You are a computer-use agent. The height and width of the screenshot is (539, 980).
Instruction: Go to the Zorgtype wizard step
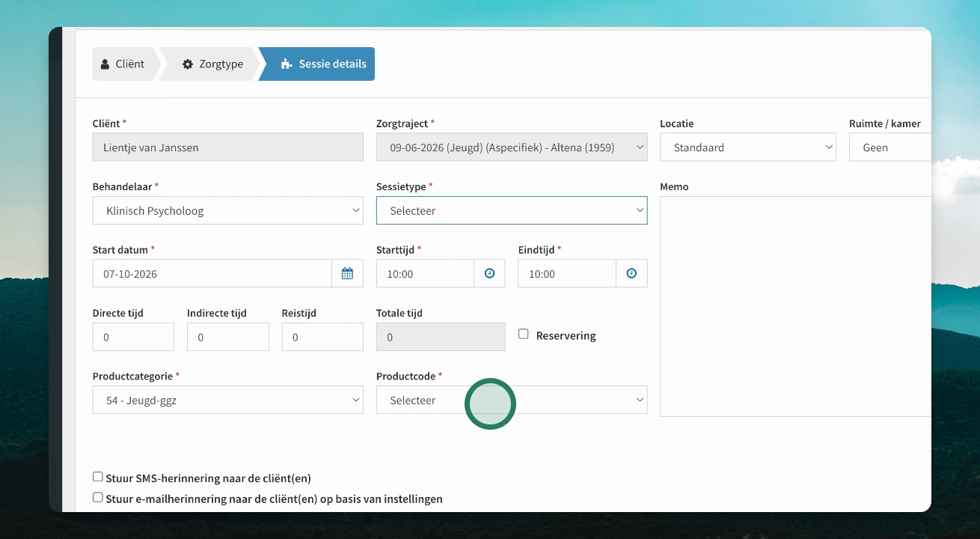[214, 64]
